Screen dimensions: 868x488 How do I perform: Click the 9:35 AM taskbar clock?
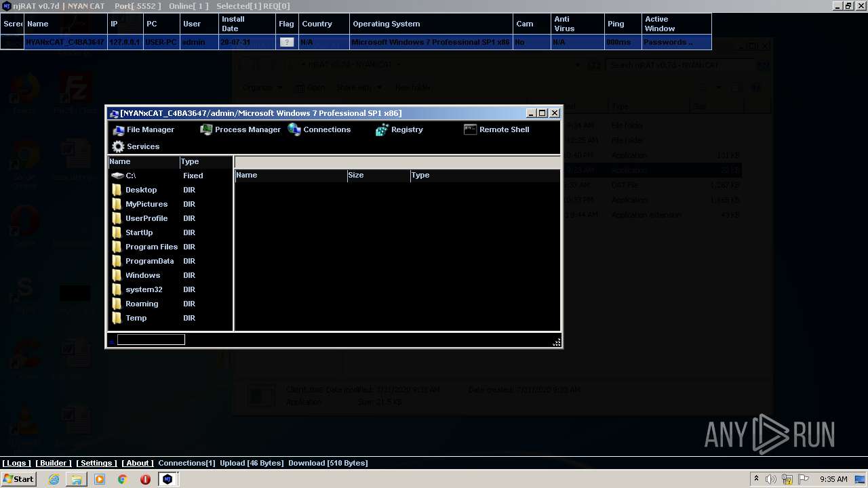coord(833,479)
